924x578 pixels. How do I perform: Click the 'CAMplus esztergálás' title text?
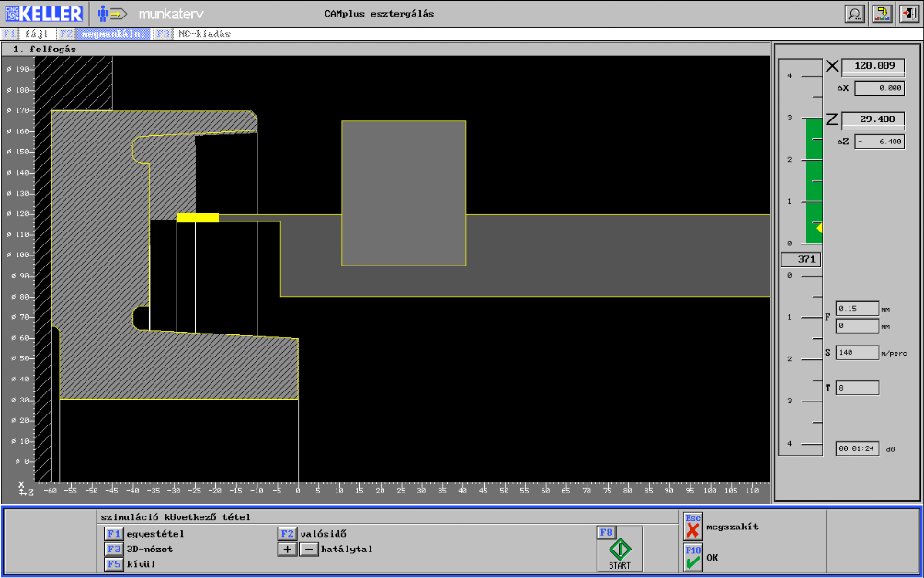pyautogui.click(x=379, y=14)
